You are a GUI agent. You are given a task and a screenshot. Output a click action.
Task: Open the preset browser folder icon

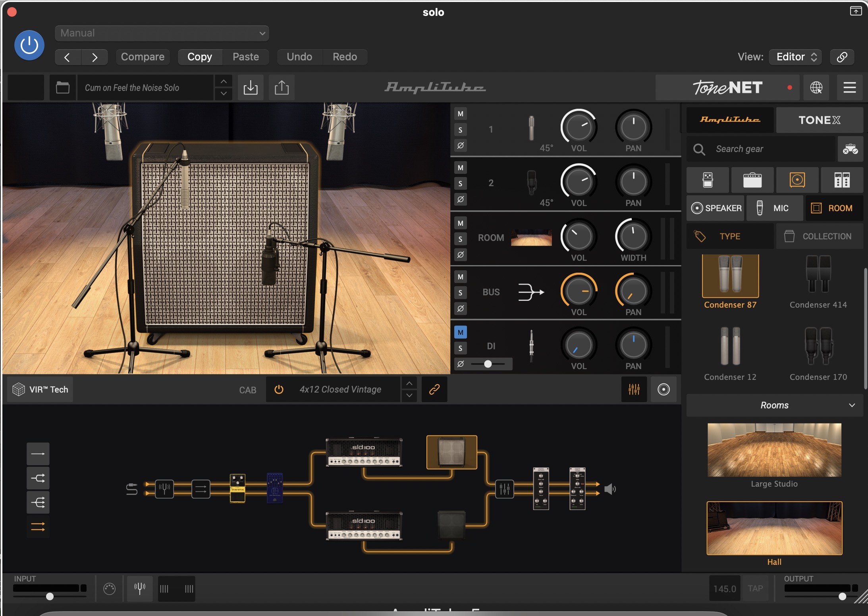63,87
